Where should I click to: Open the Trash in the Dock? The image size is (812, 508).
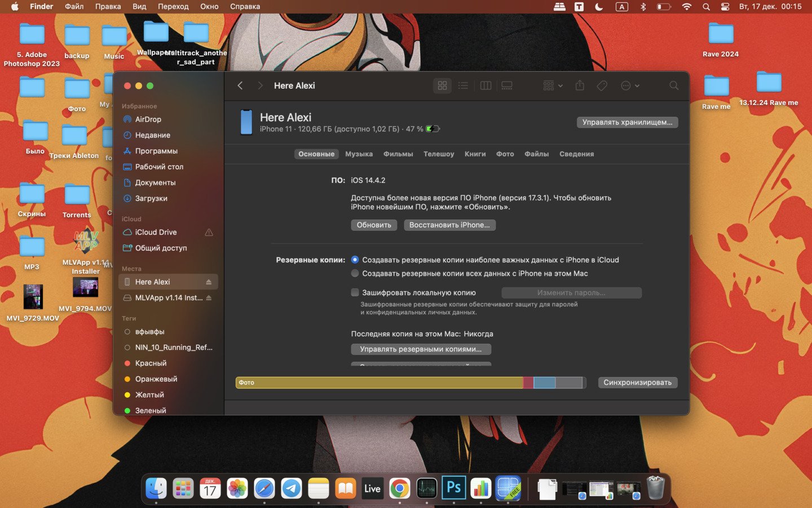pyautogui.click(x=656, y=488)
